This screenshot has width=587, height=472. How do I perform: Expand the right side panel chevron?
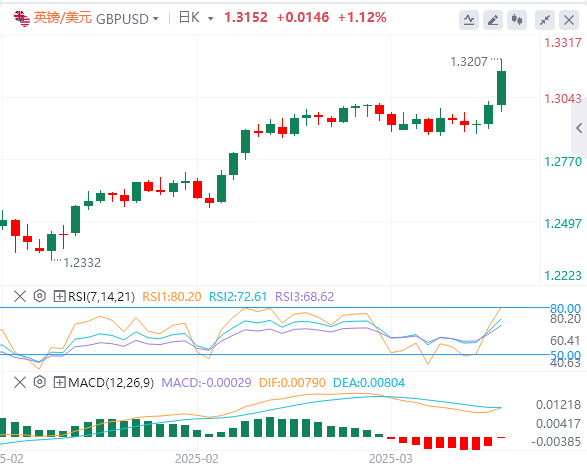click(579, 128)
